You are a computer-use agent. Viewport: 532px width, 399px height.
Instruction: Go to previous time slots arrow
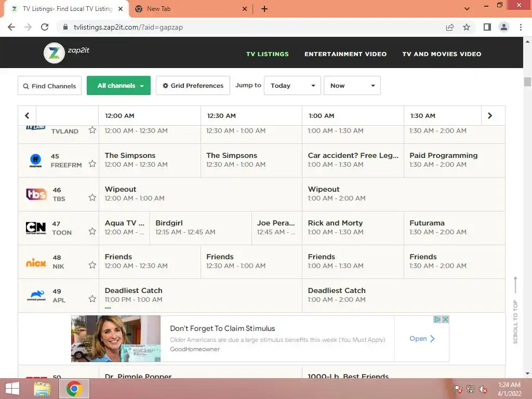pos(27,116)
